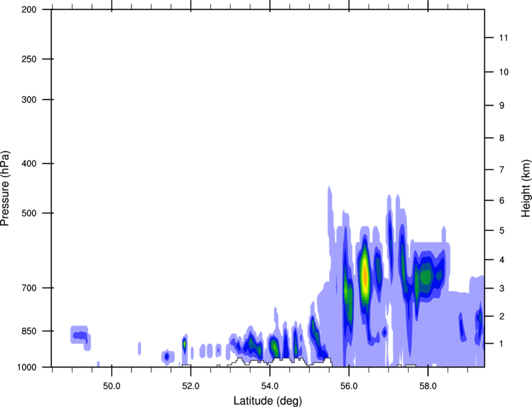Screen dimensions: 532x407
Task: Click the isolated blue patch near 850 hPa
Action: [81, 336]
